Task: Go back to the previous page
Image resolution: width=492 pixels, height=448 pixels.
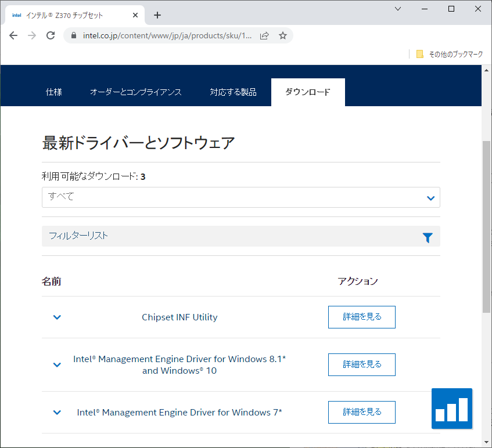Action: [13, 35]
